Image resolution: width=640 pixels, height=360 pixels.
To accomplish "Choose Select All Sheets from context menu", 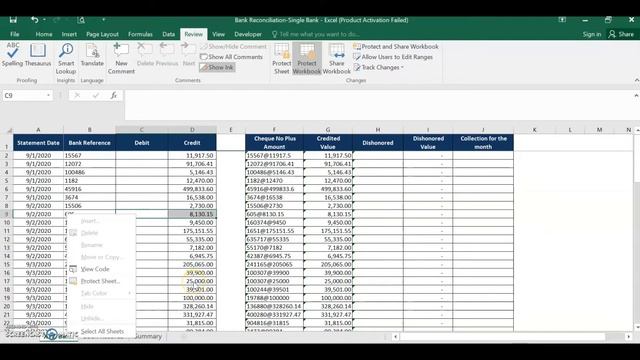I will 102,331.
